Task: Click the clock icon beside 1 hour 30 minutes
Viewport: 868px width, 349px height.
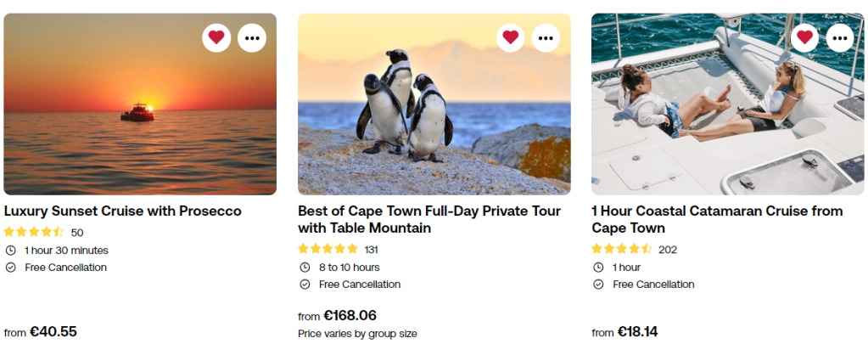Action: [x=10, y=250]
